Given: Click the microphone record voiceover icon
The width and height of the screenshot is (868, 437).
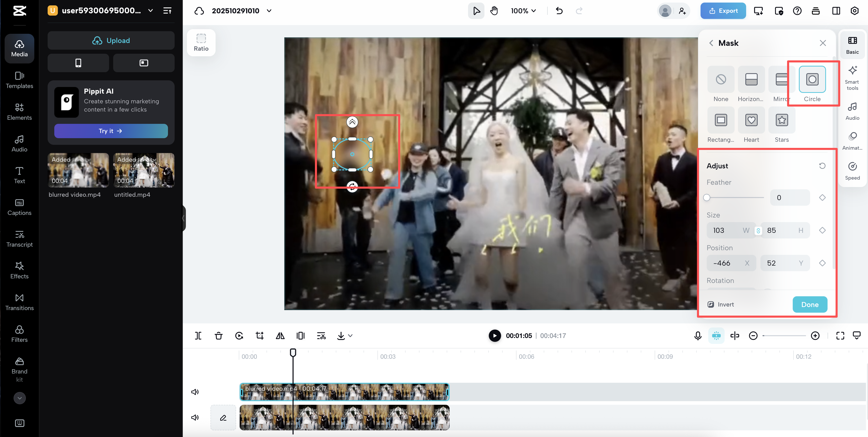Looking at the screenshot, I should 698,336.
